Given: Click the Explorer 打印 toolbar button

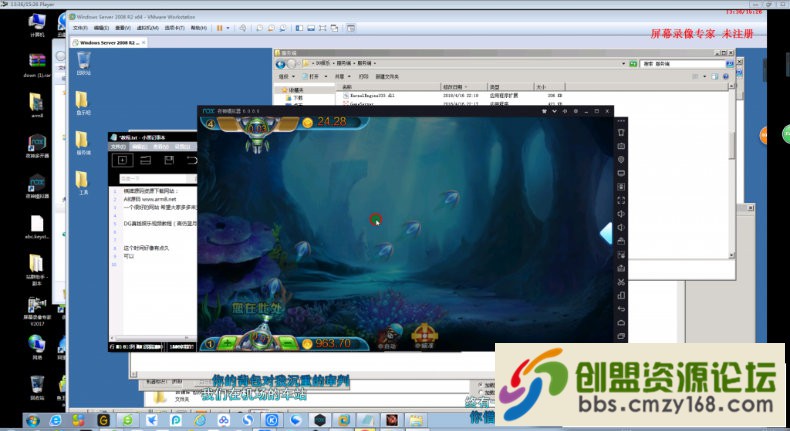Looking at the screenshot, I should point(364,77).
